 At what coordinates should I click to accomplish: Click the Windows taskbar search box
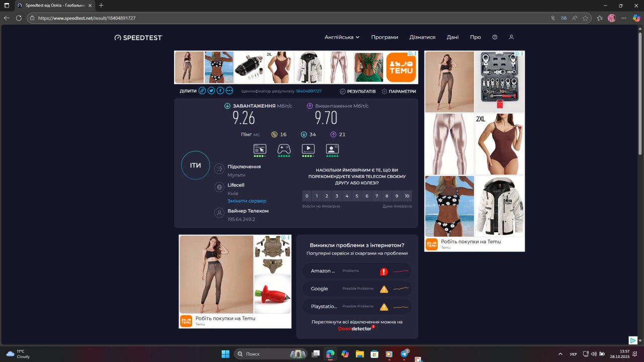(272, 354)
